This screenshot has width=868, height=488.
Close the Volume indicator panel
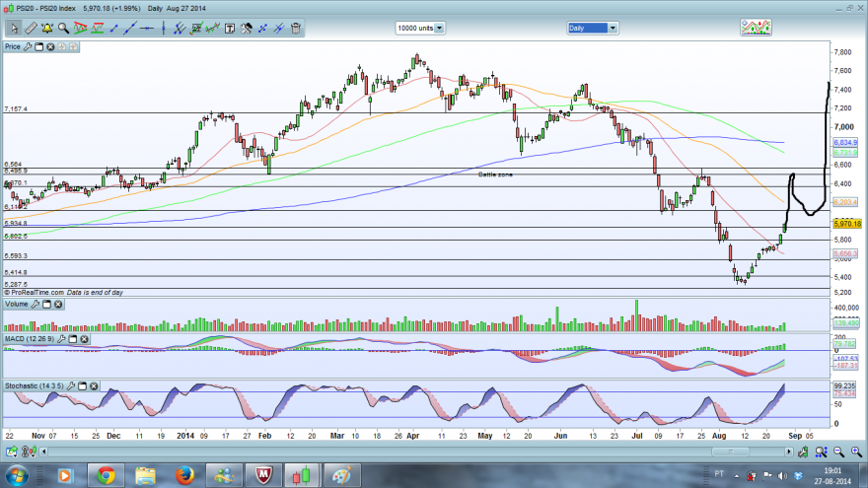(x=58, y=305)
